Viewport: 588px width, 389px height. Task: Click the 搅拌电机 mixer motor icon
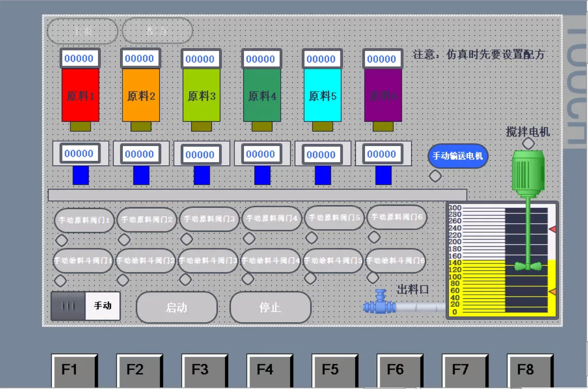point(527,172)
